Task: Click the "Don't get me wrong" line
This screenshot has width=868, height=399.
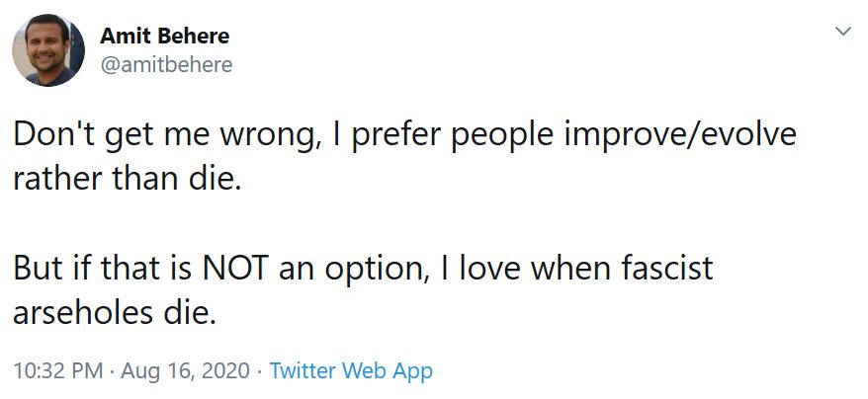Action: (404, 135)
